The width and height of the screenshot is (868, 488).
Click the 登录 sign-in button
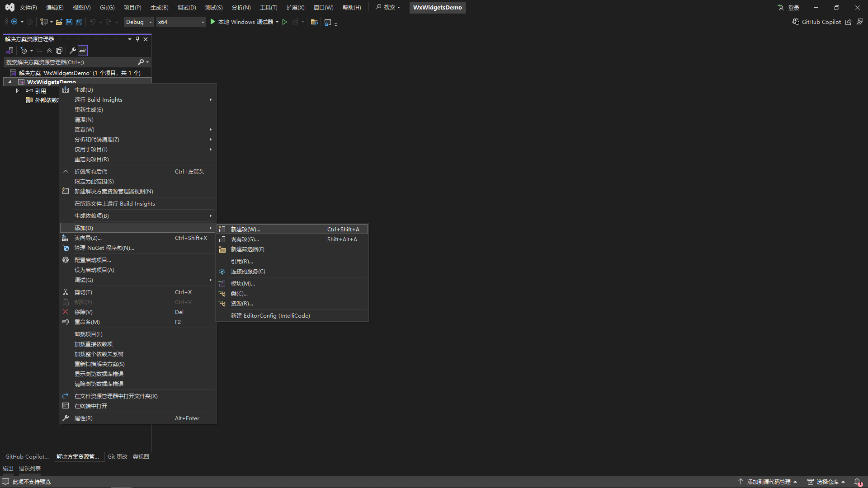coord(793,8)
